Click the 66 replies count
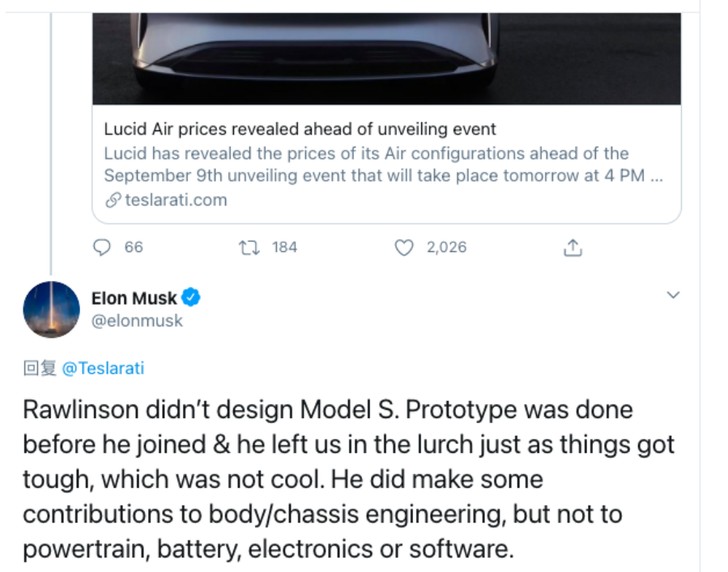Screen dimensions: 728x572 (134, 247)
